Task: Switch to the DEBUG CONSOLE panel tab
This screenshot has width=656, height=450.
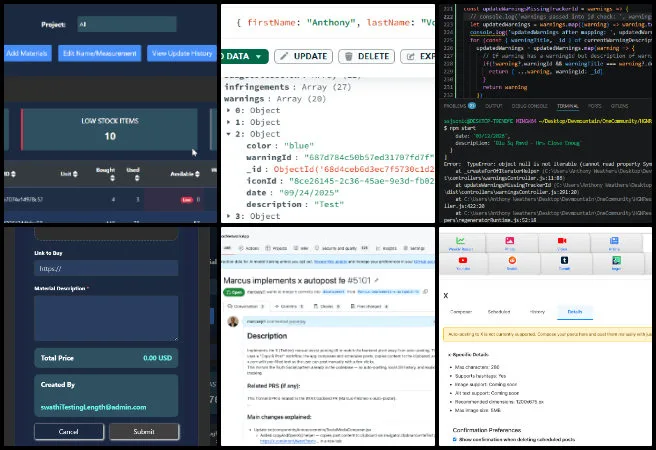Action: click(x=529, y=106)
